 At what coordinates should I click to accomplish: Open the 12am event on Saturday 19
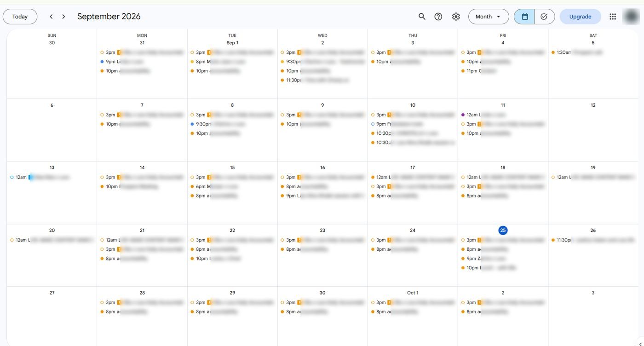592,177
